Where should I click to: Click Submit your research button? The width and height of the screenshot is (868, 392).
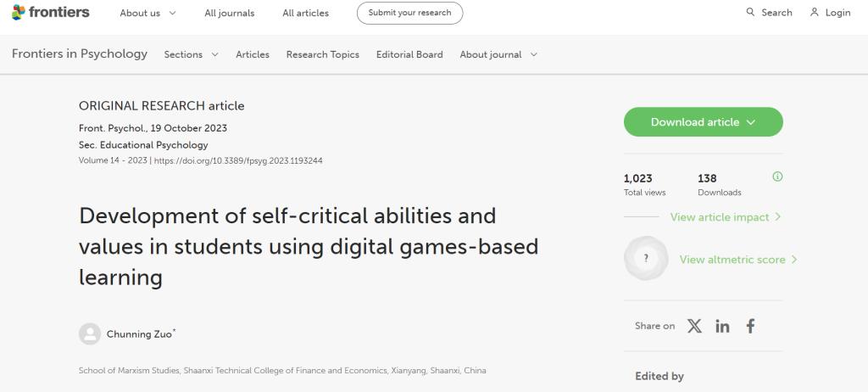coord(409,14)
